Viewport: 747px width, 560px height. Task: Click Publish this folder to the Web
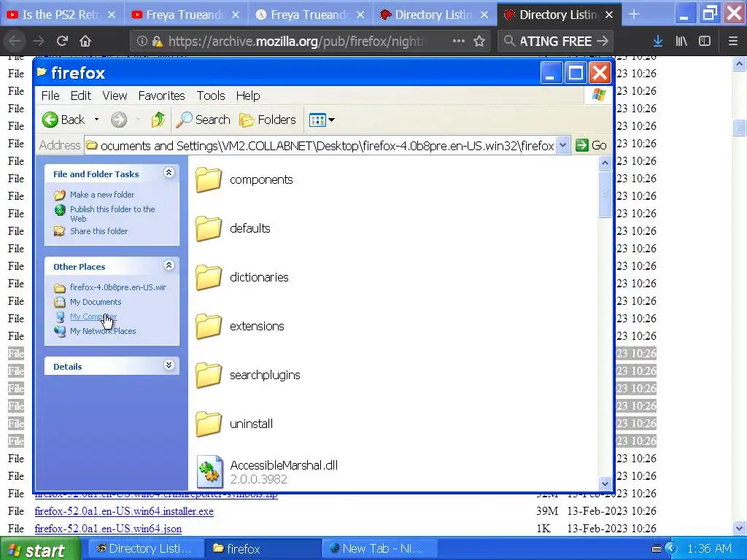click(x=112, y=214)
